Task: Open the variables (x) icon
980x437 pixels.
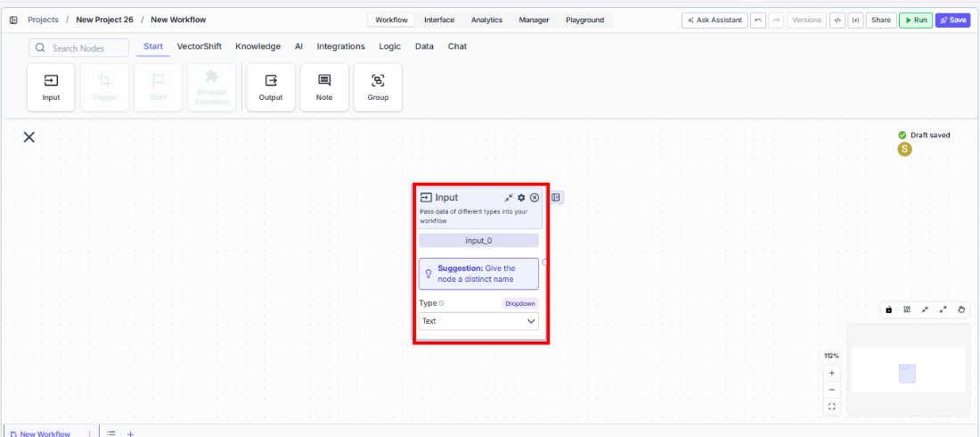Action: [855, 20]
